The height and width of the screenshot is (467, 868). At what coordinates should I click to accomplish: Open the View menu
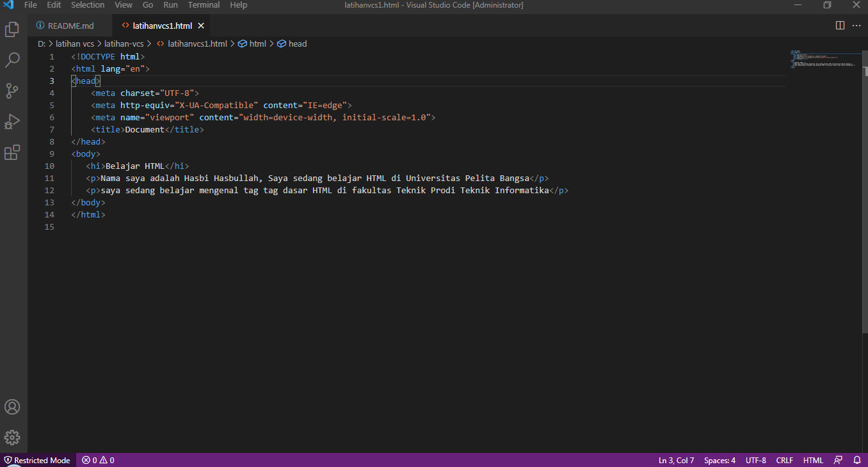124,5
